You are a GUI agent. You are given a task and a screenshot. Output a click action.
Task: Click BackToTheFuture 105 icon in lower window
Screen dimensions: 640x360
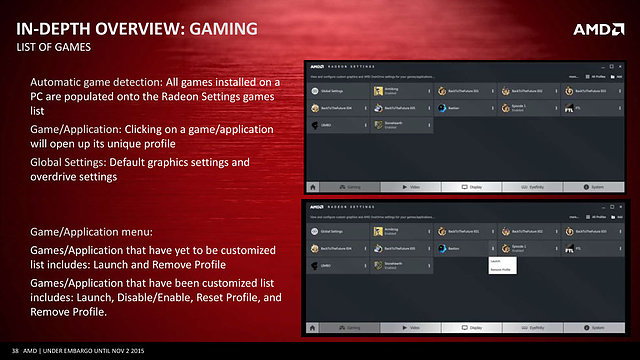pos(378,249)
